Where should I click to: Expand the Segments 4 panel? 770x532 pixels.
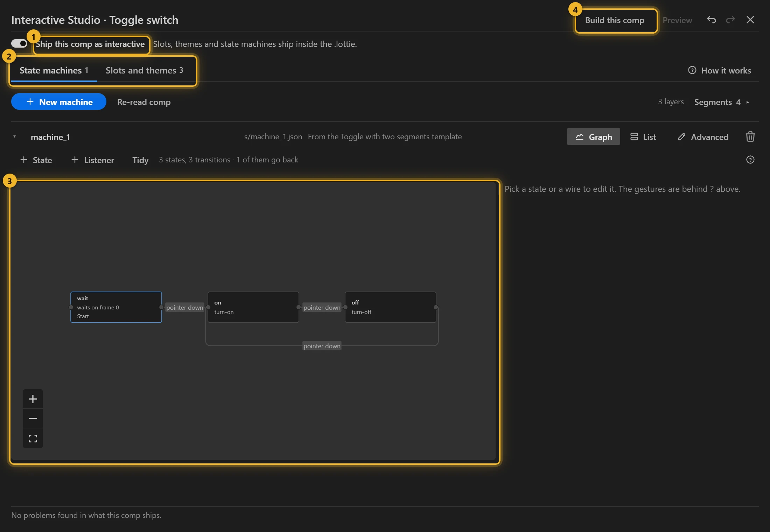tap(722, 102)
